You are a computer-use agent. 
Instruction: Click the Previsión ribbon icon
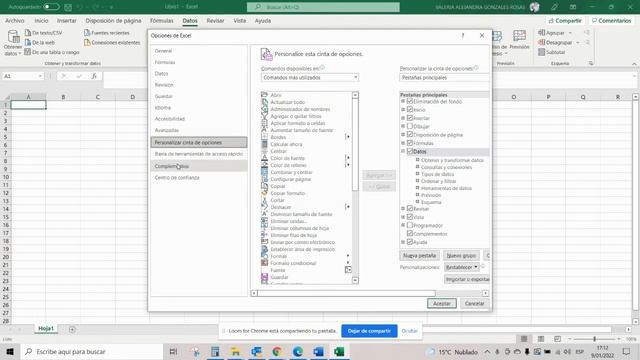(x=519, y=40)
